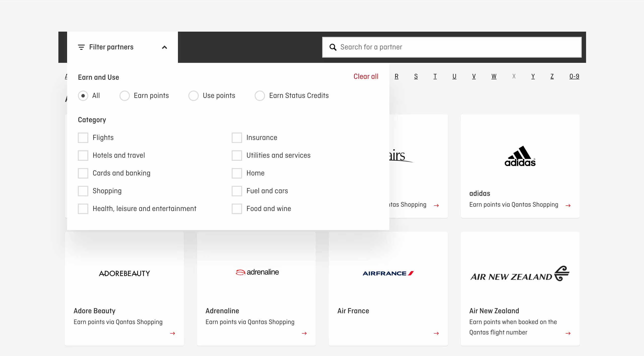Click the red arrow on Adrenaline card
Viewport: 644px width, 356px height.
(x=304, y=333)
